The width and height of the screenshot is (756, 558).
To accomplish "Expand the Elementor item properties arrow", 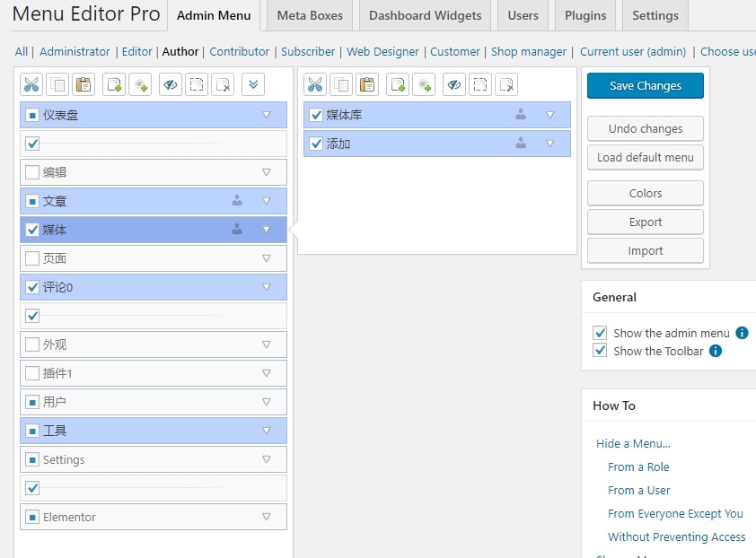I will tap(266, 517).
